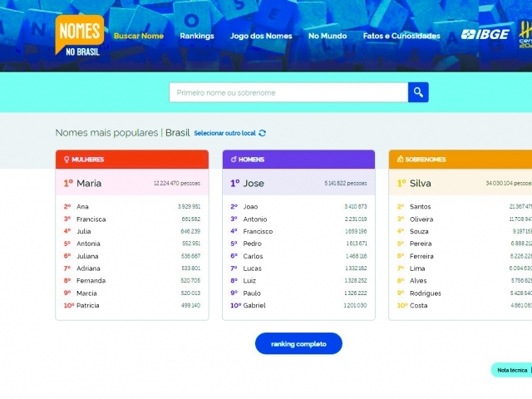Screen dimensions: 532x399
Task: Click the female symbol in Mulheres header
Action: (x=66, y=159)
